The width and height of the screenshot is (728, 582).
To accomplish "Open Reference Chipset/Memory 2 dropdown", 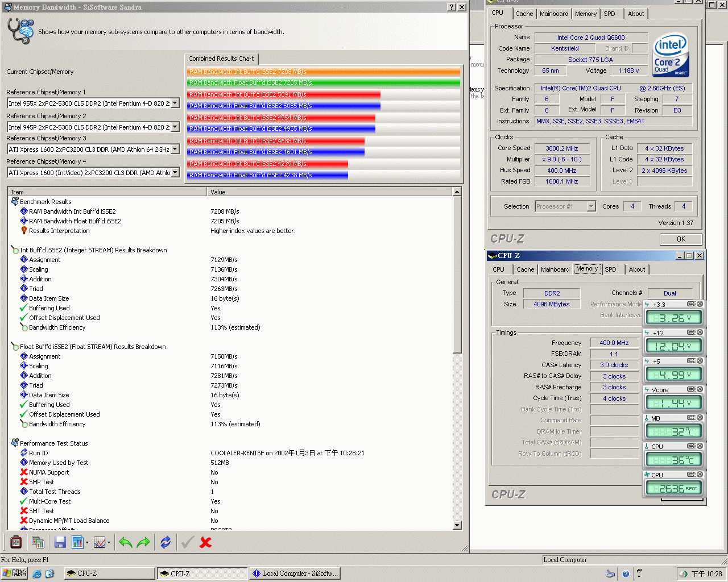I will (x=175, y=127).
